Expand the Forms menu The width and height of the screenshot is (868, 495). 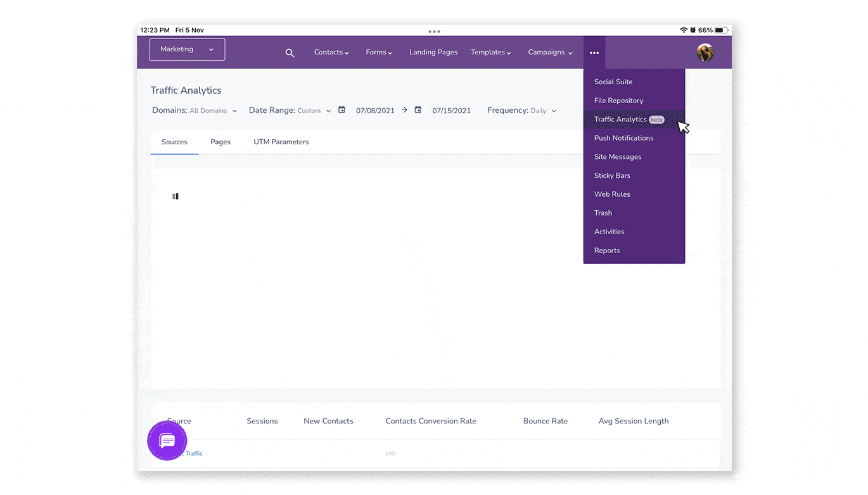[x=379, y=53]
